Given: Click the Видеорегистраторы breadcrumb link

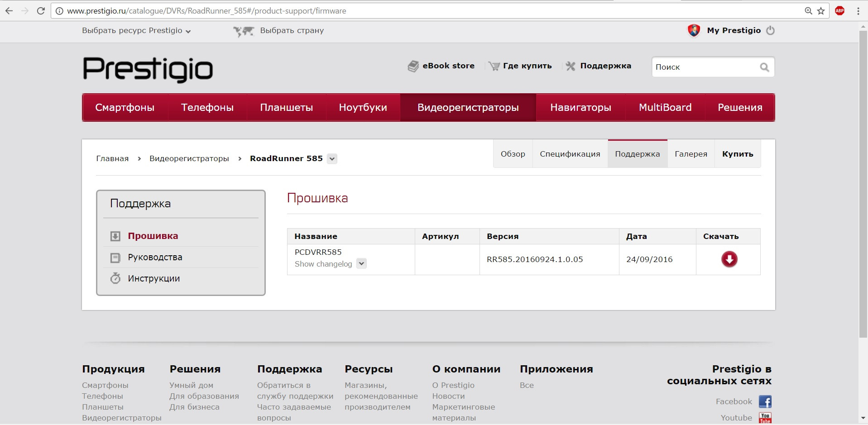Looking at the screenshot, I should [189, 158].
